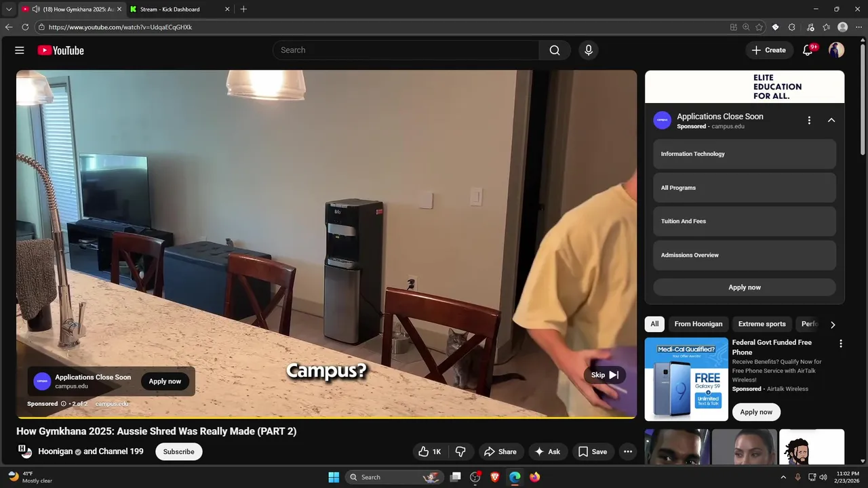Open the YouTube guide hamburger menu

pos(20,50)
